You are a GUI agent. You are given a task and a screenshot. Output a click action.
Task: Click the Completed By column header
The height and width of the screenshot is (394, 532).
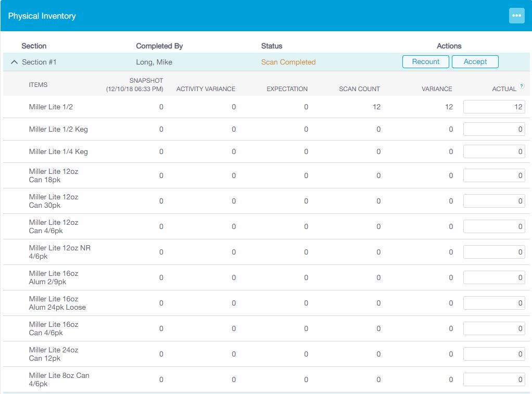point(159,46)
